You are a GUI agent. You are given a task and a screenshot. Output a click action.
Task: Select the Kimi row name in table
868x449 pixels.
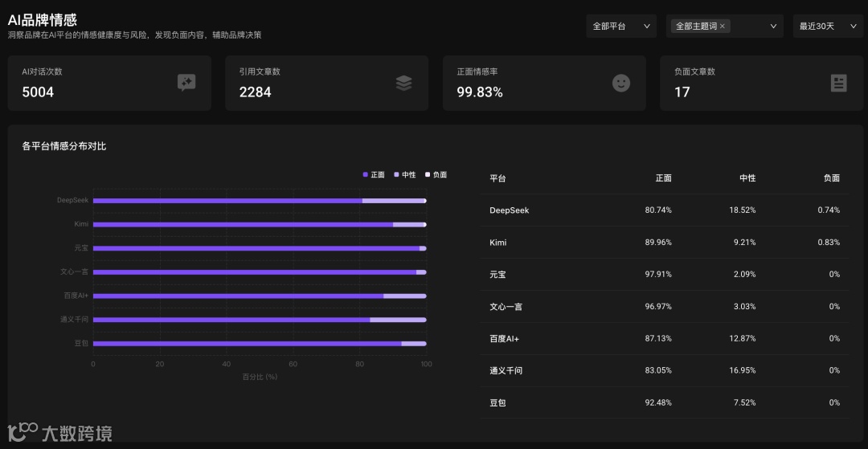(x=498, y=243)
